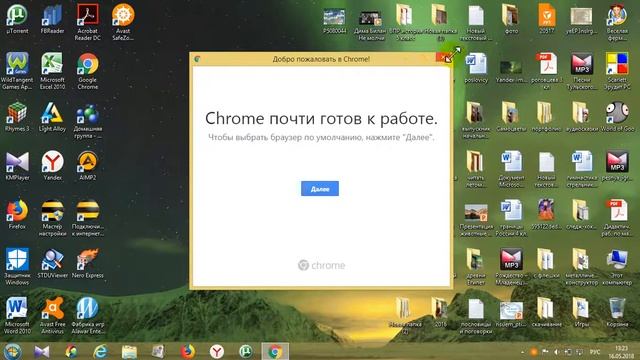Viewport: 640px width, 360px height.
Task: Select the Домашняя группа desktop icon
Action: (87, 120)
